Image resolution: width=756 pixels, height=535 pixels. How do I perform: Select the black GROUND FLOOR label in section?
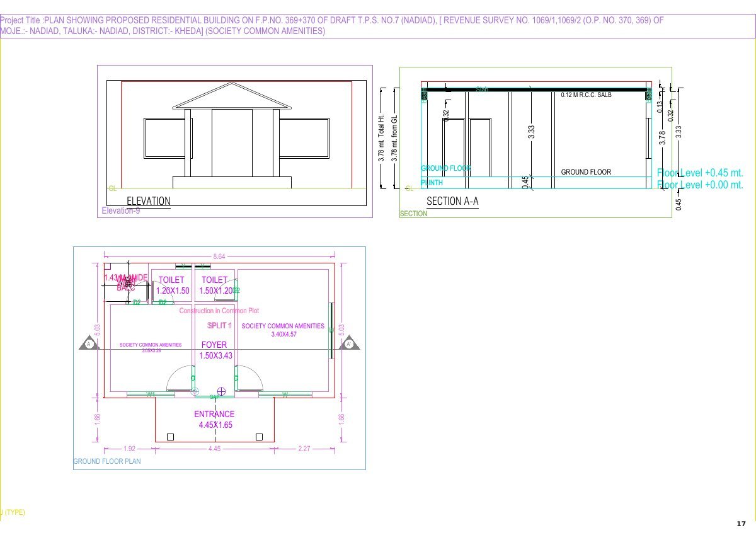tap(586, 172)
